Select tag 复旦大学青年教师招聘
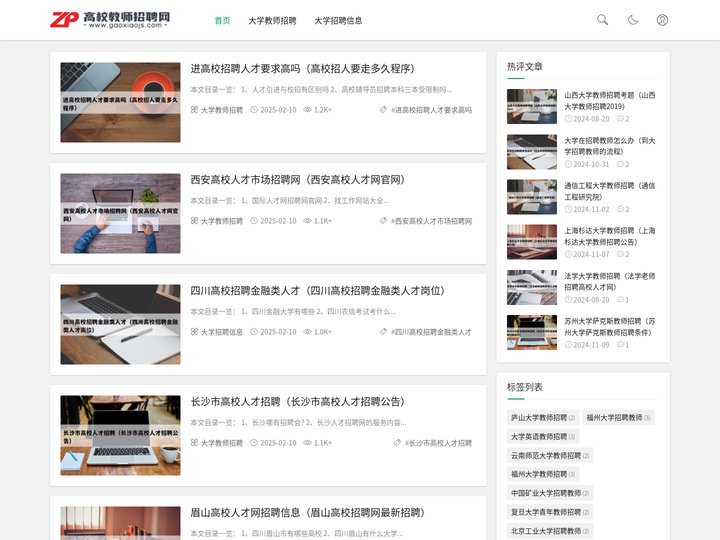The height and width of the screenshot is (540, 720). pos(550,512)
